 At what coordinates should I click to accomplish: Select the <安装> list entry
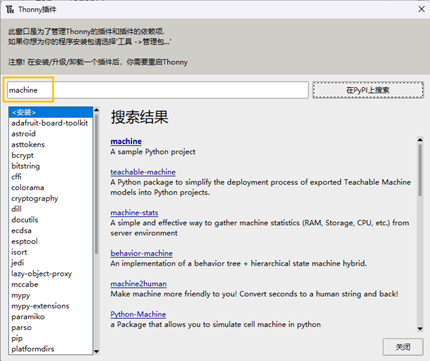click(51, 112)
